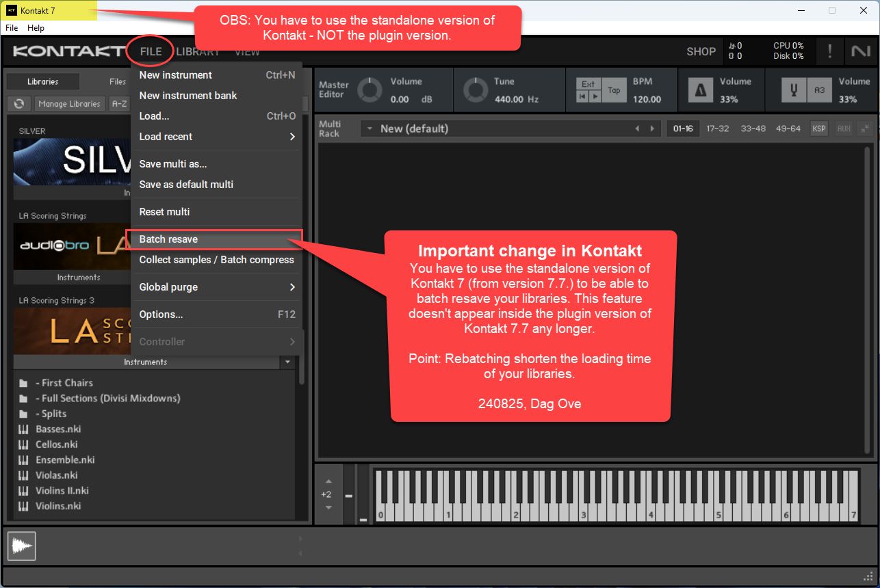Click the main Volume knob in the Master Editor

pyautogui.click(x=370, y=89)
